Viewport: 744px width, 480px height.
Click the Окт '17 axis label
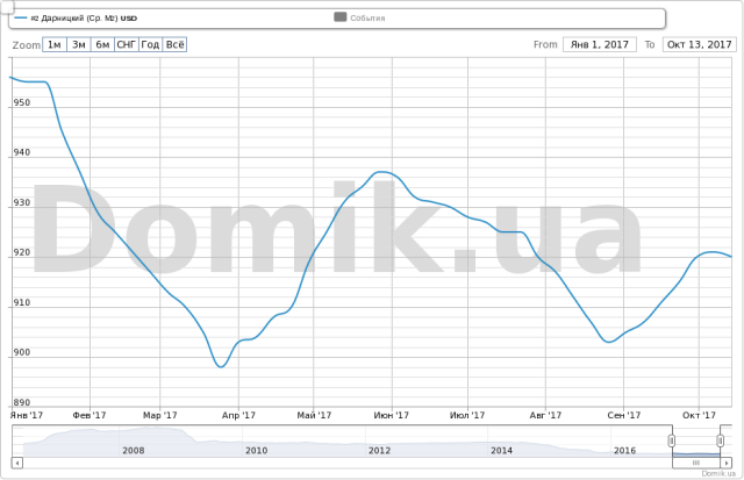pos(699,415)
